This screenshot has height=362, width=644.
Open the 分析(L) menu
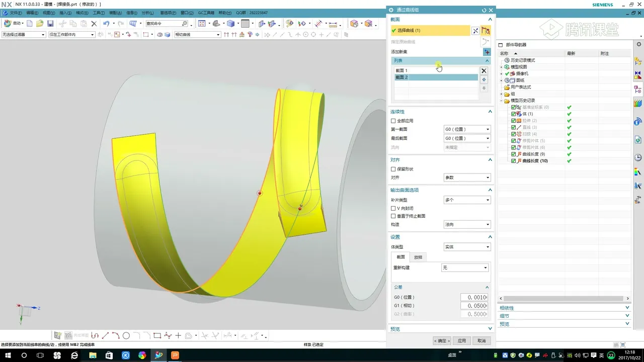click(x=148, y=13)
